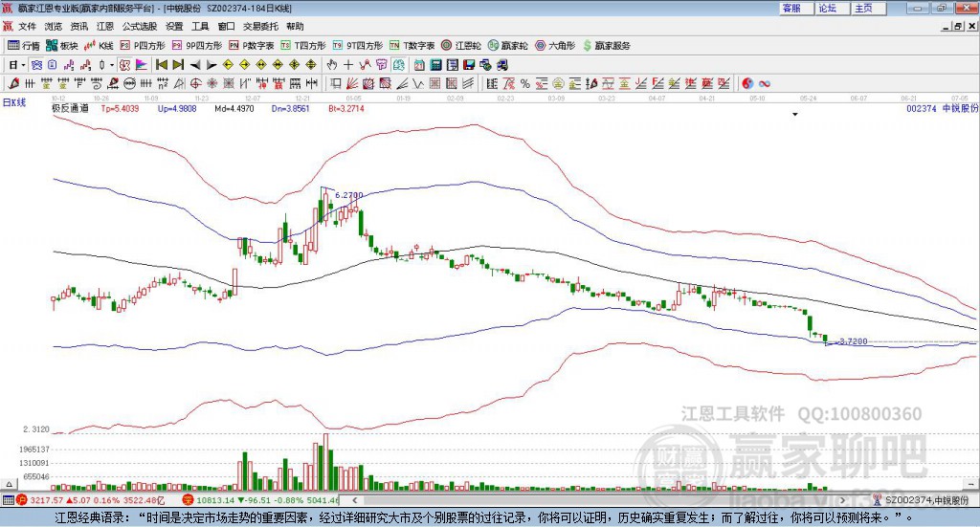Open the P四方形 tool

pos(143,46)
